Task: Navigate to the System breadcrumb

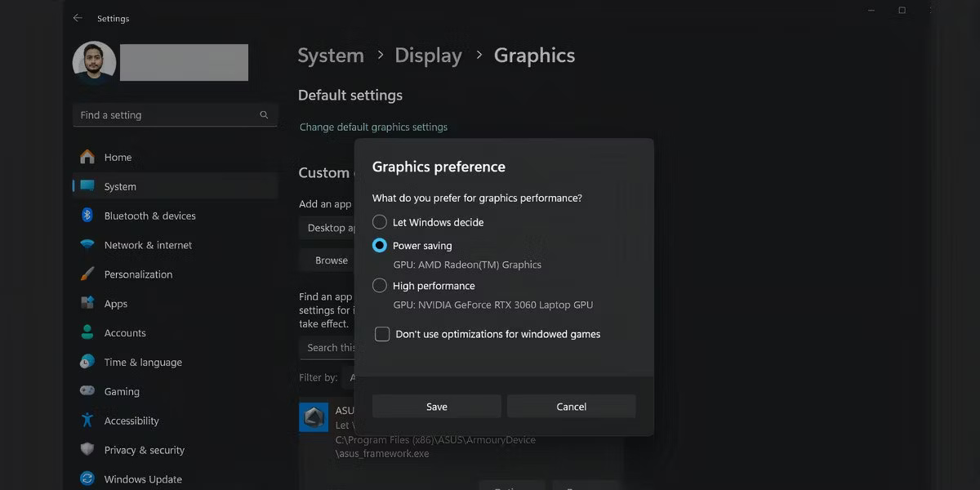Action: click(x=331, y=55)
